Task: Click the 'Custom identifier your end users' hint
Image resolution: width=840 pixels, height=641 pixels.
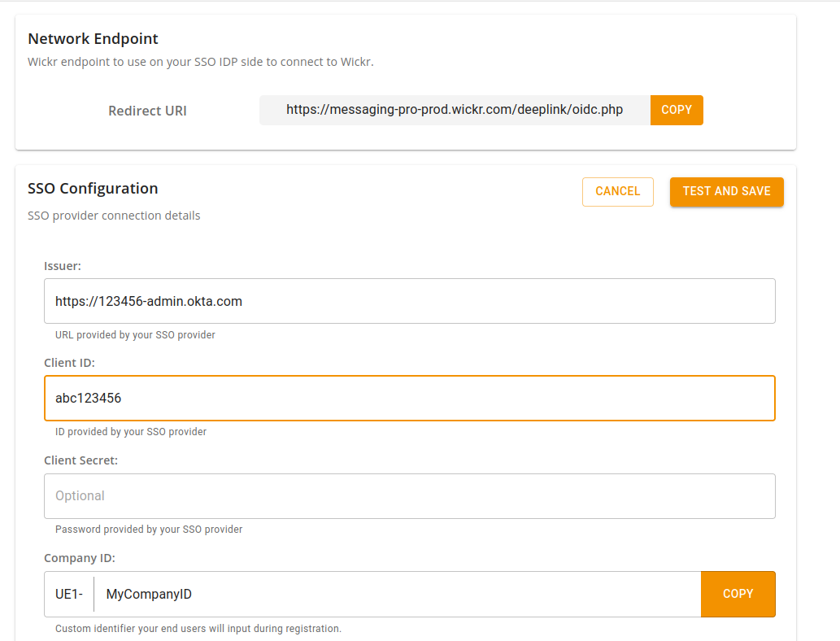Action: coord(198,629)
